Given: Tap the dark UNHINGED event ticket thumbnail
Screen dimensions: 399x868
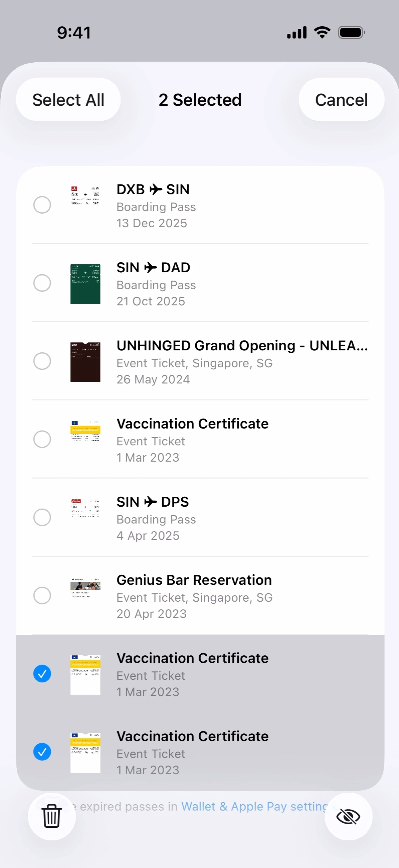Looking at the screenshot, I should point(85,362).
